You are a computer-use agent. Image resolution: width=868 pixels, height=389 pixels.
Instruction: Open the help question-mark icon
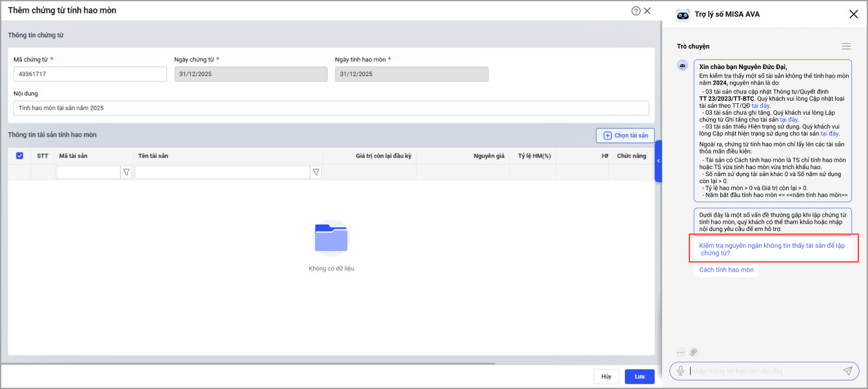point(636,11)
